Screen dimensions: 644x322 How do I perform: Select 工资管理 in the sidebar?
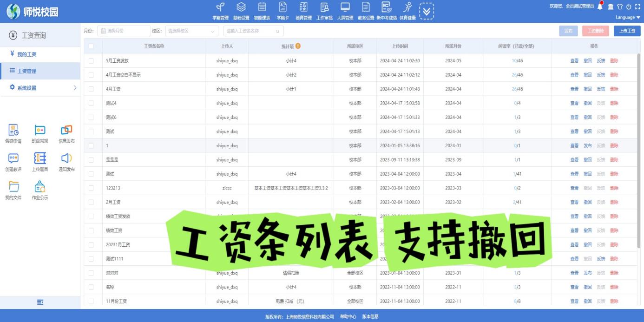[x=26, y=71]
